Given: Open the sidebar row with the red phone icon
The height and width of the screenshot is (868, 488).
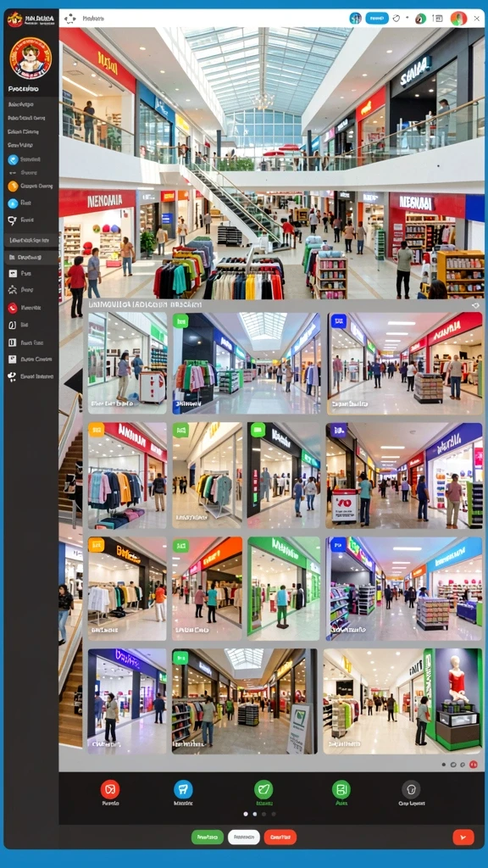Looking at the screenshot, I should coord(30,307).
